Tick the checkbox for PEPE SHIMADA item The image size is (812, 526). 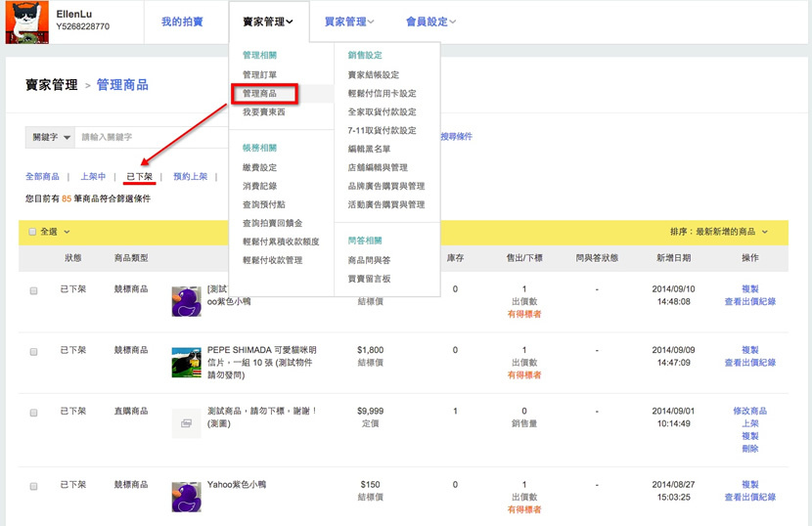coord(34,350)
